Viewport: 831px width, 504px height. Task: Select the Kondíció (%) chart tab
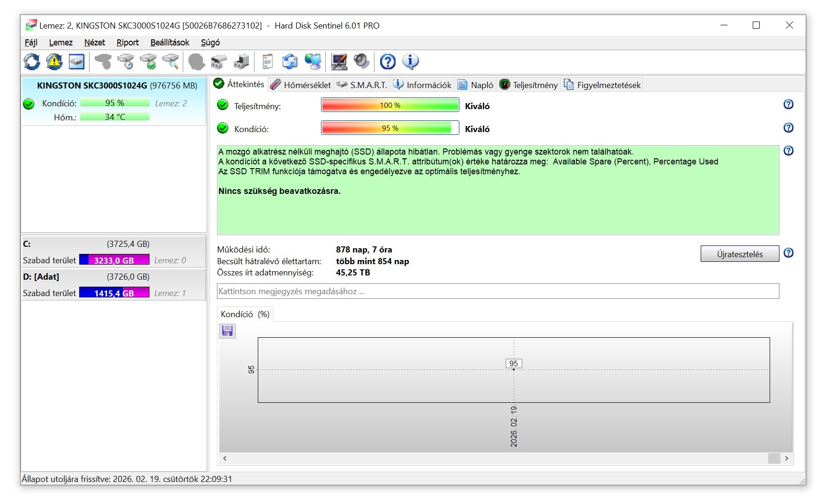[x=245, y=314]
